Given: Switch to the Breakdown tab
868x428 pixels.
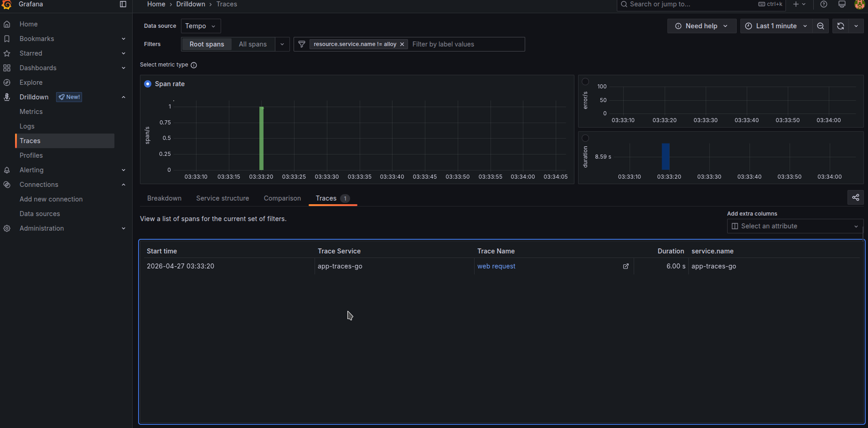Looking at the screenshot, I should click(164, 198).
